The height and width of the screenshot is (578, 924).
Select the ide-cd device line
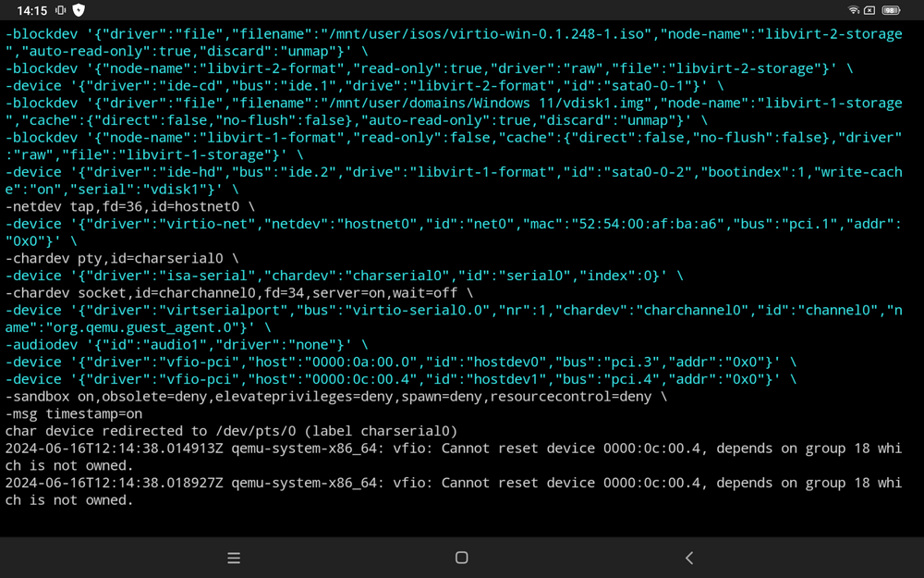pos(364,85)
